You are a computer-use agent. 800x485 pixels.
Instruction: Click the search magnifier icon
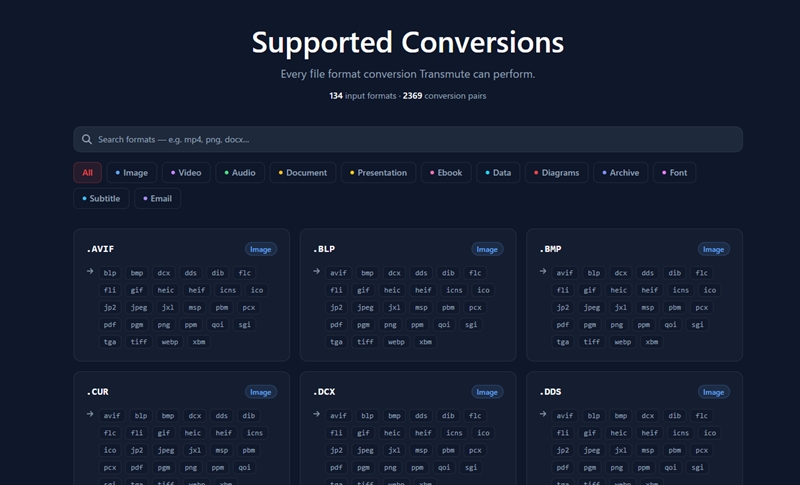click(88, 139)
